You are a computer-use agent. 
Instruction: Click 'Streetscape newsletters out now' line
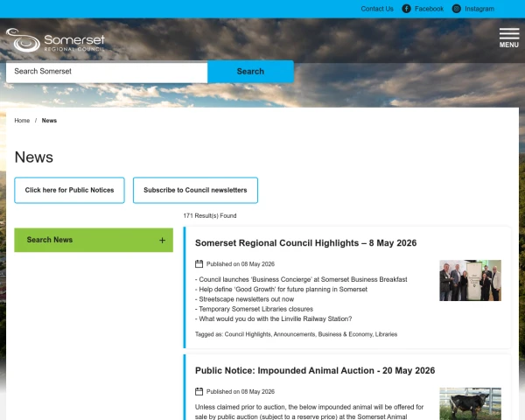[x=244, y=299]
